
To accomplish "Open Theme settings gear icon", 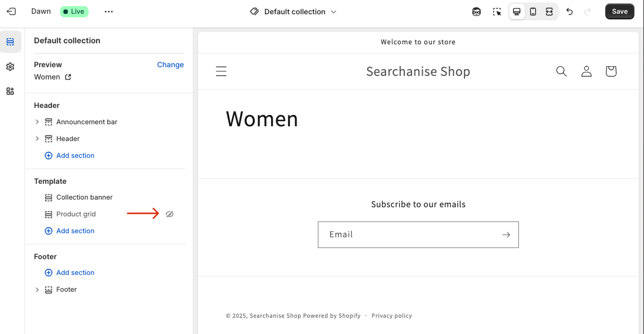I will (x=10, y=67).
